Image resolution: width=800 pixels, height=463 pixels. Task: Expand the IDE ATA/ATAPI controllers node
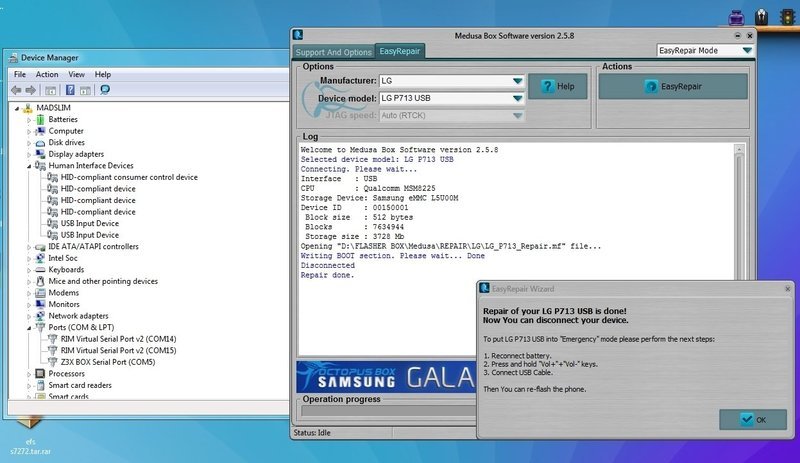point(29,247)
